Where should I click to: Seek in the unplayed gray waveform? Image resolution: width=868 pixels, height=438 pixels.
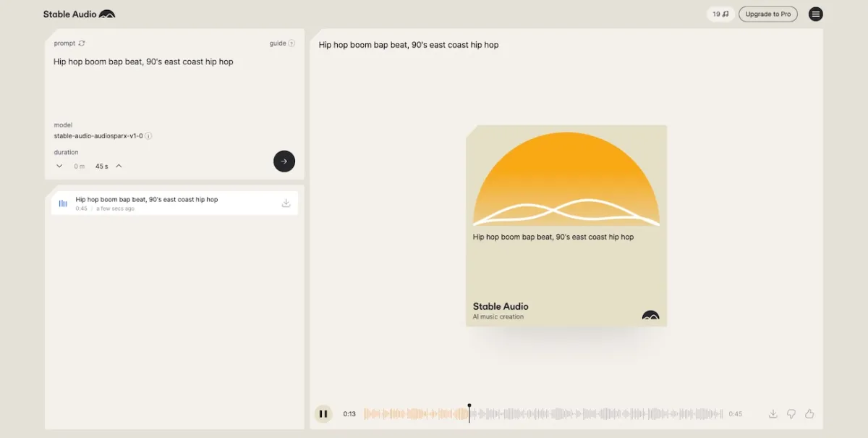(596, 414)
